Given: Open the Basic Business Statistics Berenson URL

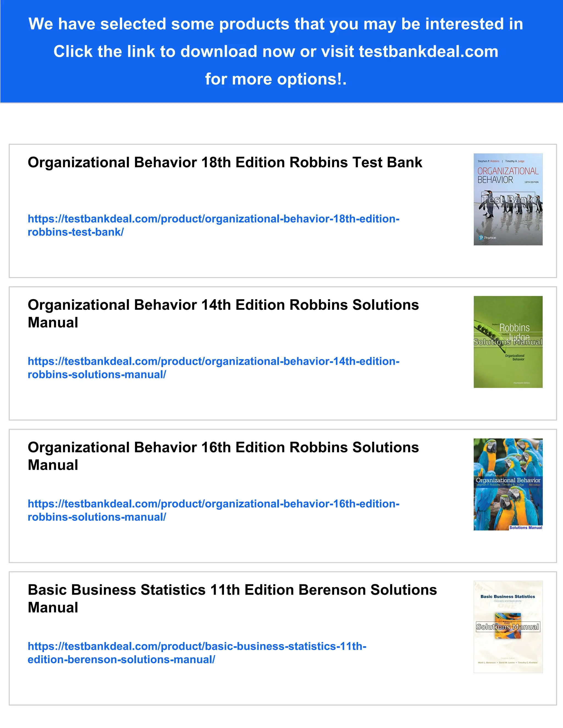Looking at the screenshot, I should pyautogui.click(x=197, y=646).
